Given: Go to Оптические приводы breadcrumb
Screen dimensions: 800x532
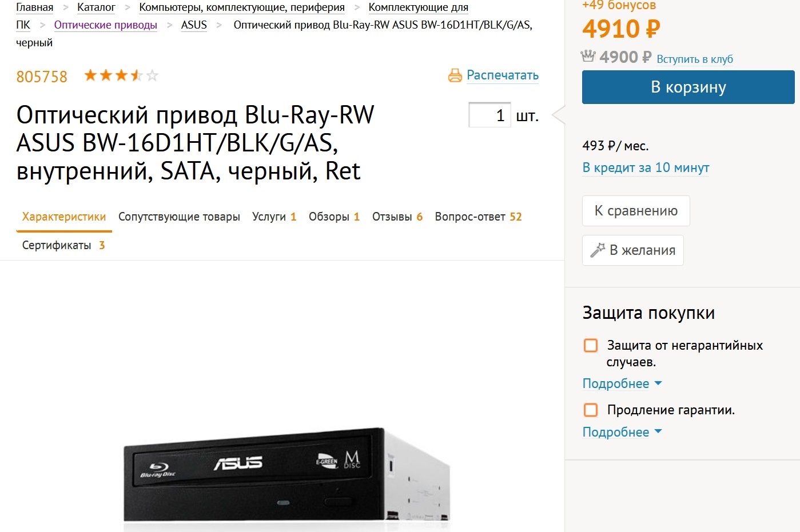Looking at the screenshot, I should pos(105,25).
